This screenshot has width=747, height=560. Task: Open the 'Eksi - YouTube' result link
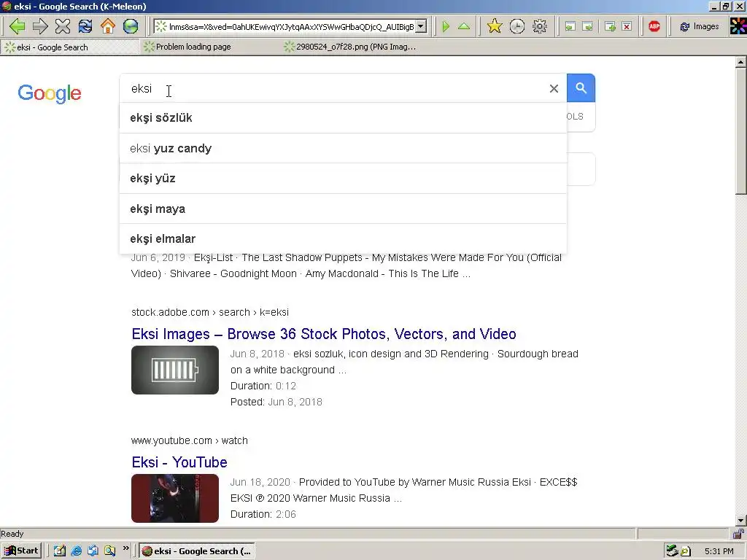[179, 462]
